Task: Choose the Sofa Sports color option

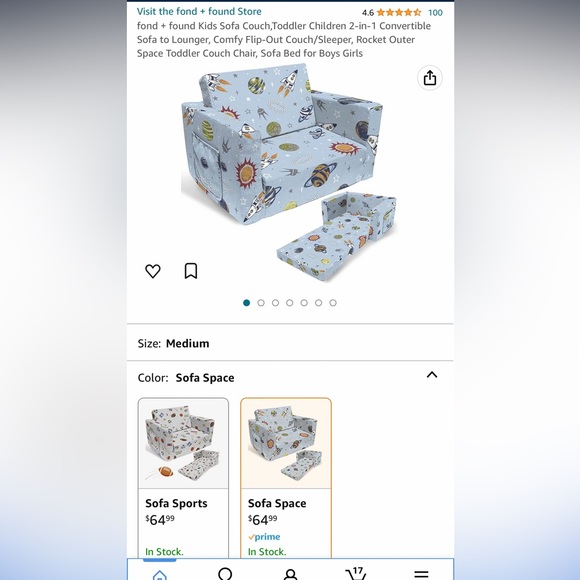Action: pyautogui.click(x=183, y=478)
